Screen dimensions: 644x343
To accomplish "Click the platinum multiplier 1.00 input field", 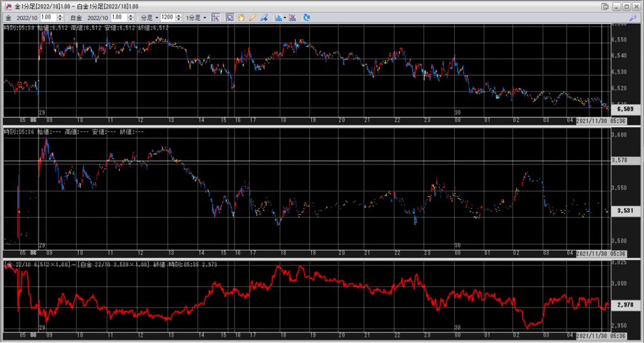I will [x=118, y=18].
